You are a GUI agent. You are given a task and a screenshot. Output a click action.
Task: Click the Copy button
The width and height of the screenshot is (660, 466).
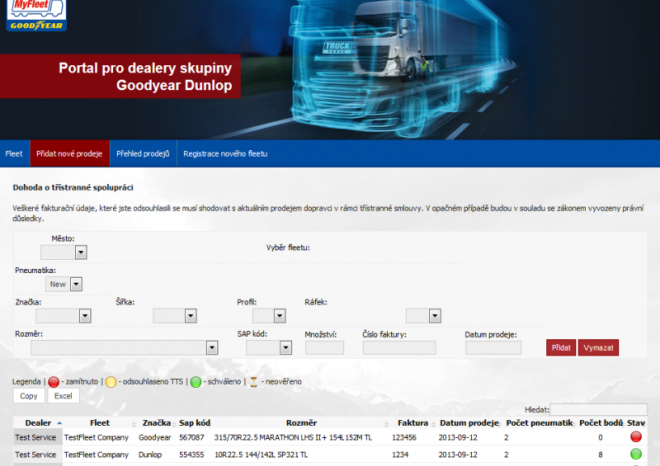pyautogui.click(x=29, y=396)
